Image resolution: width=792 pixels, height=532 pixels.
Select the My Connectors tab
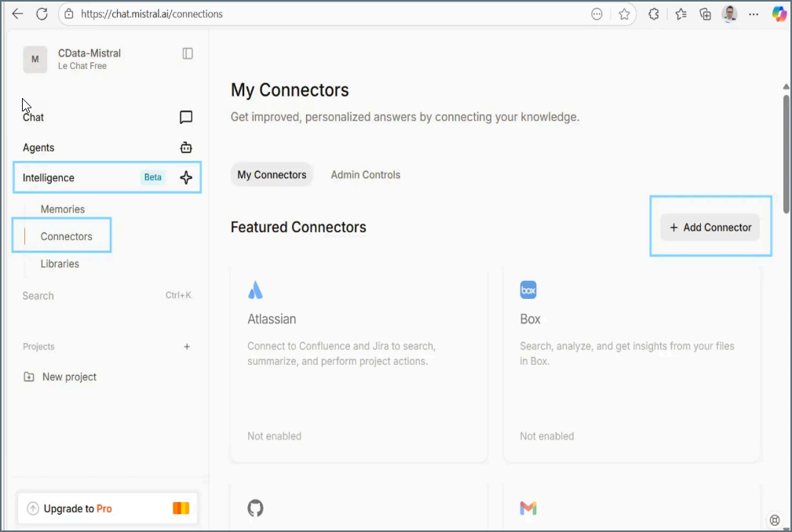coord(272,174)
